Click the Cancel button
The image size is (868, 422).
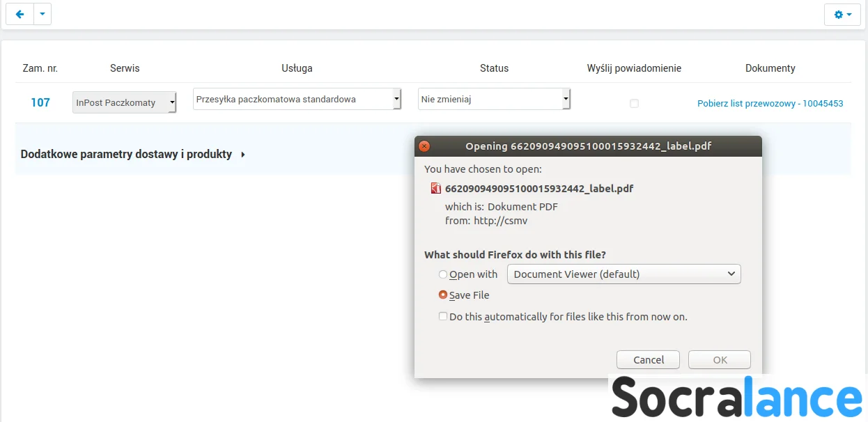(648, 360)
